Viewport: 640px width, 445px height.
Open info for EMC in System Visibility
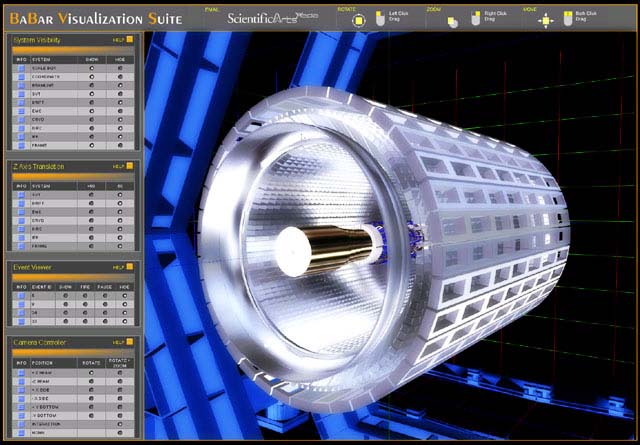click(x=21, y=111)
